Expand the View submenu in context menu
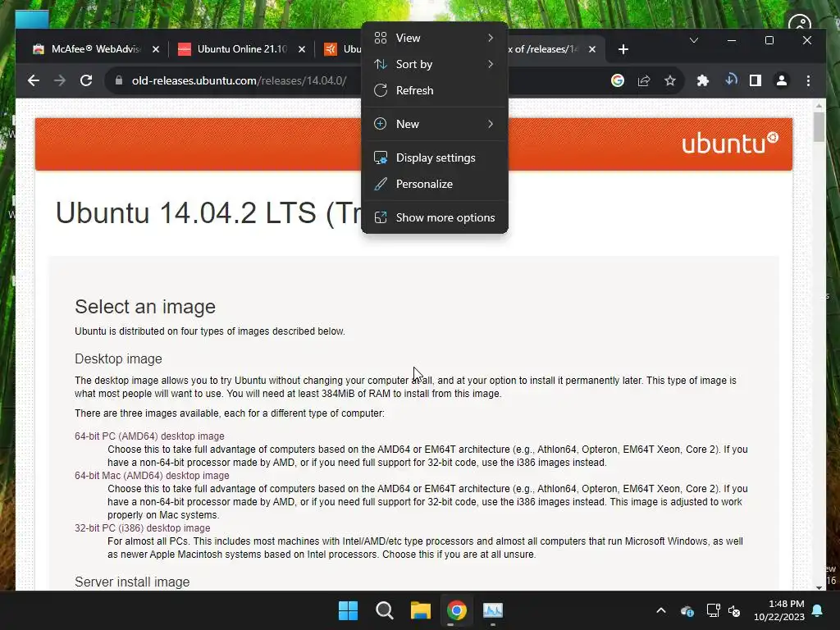 coord(435,38)
